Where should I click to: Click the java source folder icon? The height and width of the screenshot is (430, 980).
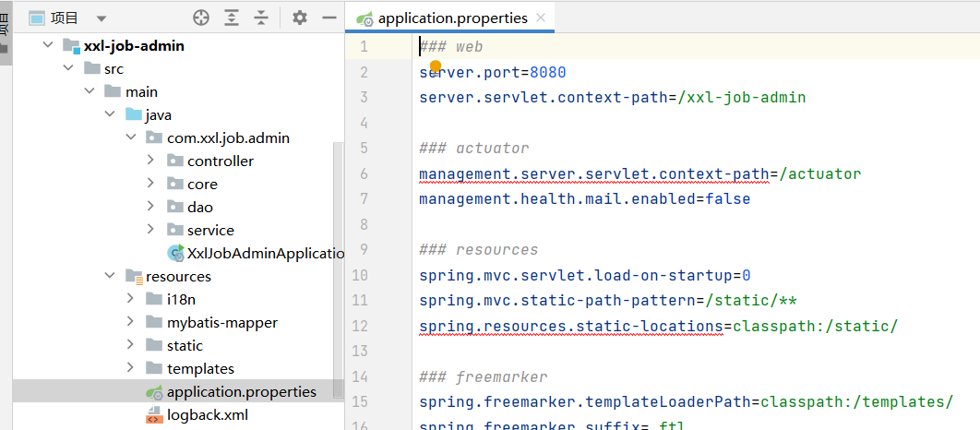pyautogui.click(x=133, y=115)
